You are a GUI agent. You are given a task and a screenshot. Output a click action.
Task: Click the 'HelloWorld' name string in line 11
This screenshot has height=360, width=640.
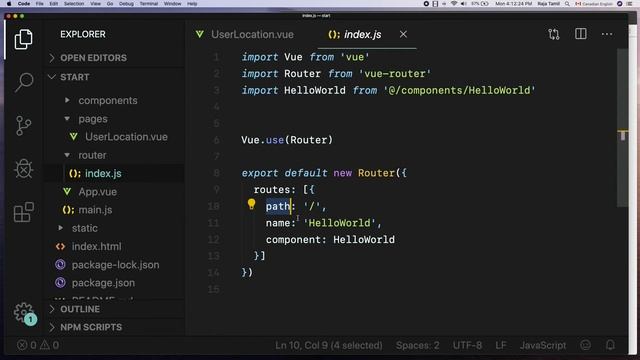tap(340, 223)
